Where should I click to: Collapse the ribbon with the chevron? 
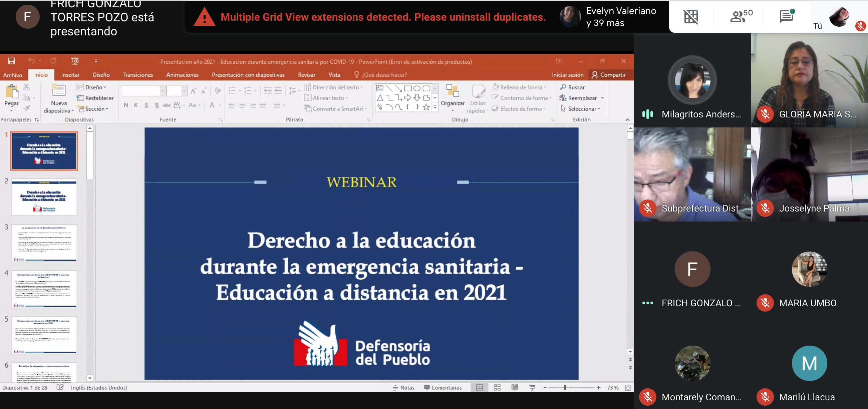[x=627, y=120]
